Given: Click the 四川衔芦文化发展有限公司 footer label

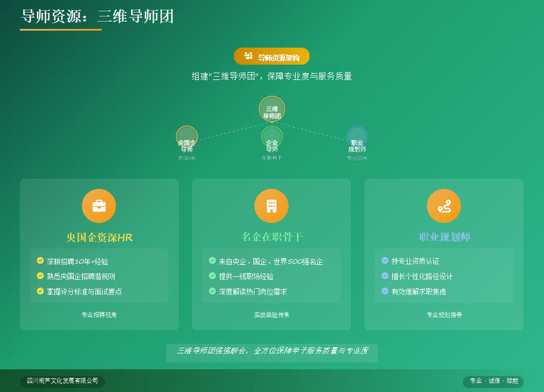Looking at the screenshot, I should [62, 381].
